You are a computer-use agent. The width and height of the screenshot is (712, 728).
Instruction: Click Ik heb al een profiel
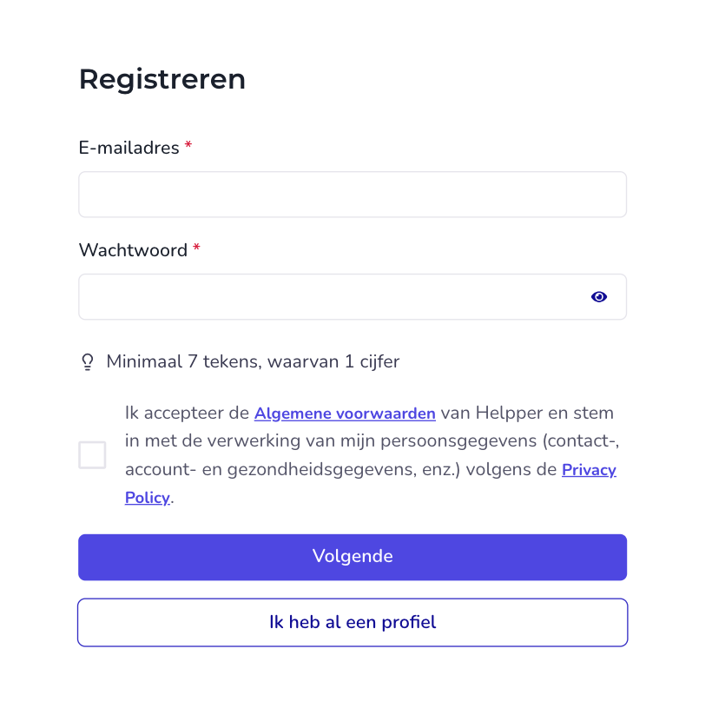pyautogui.click(x=353, y=622)
